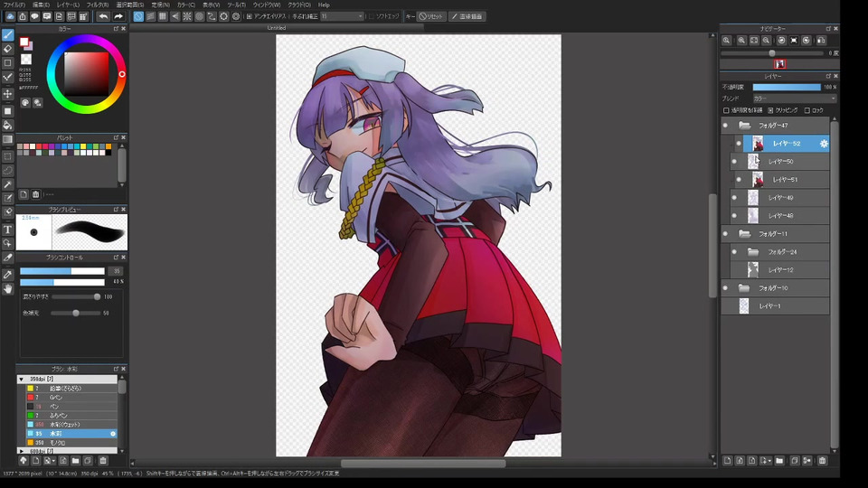The image size is (868, 488).
Task: Select the Magic wand selection tool
Action: click(x=8, y=184)
